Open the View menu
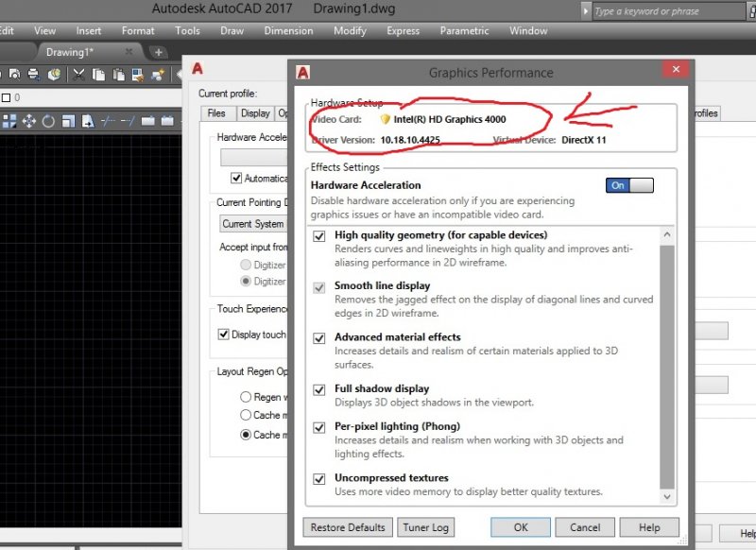 click(x=44, y=31)
